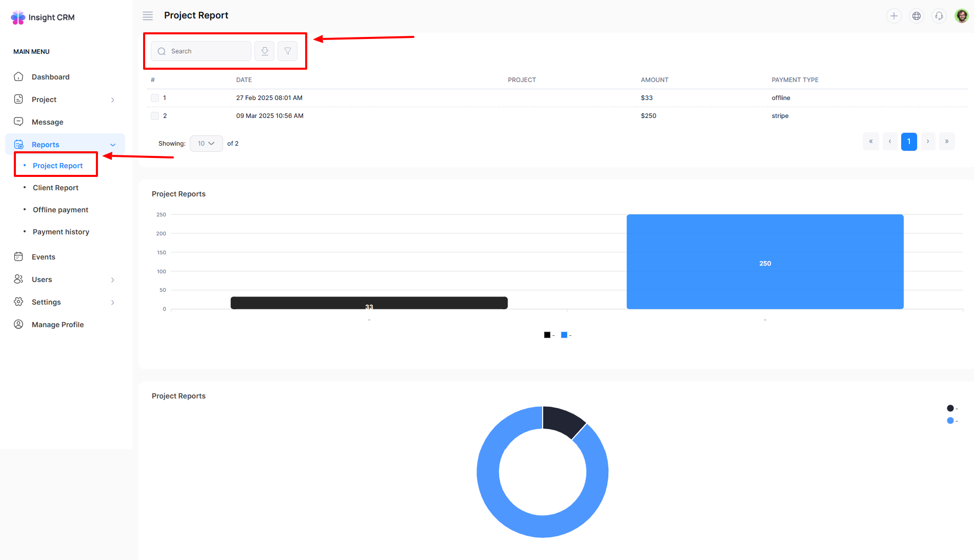The height and width of the screenshot is (560, 974).
Task: Check the checkbox for row 1
Action: click(155, 98)
